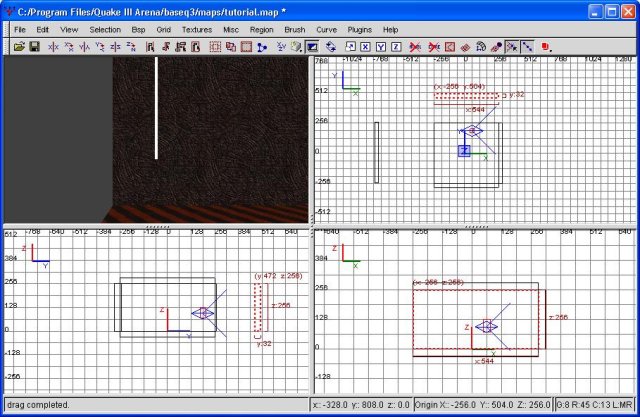
Task: Open the File menu
Action: 20,30
